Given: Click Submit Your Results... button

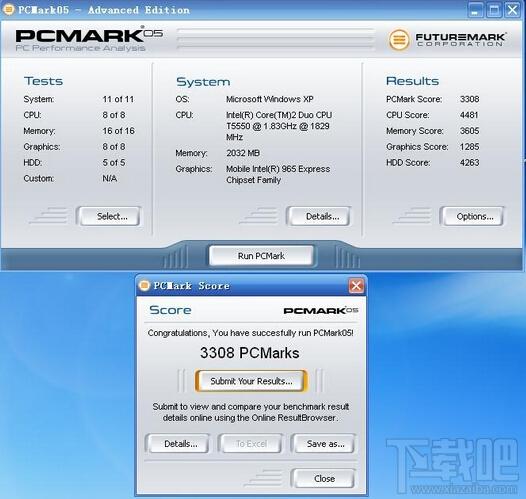Looking at the screenshot, I should [251, 381].
